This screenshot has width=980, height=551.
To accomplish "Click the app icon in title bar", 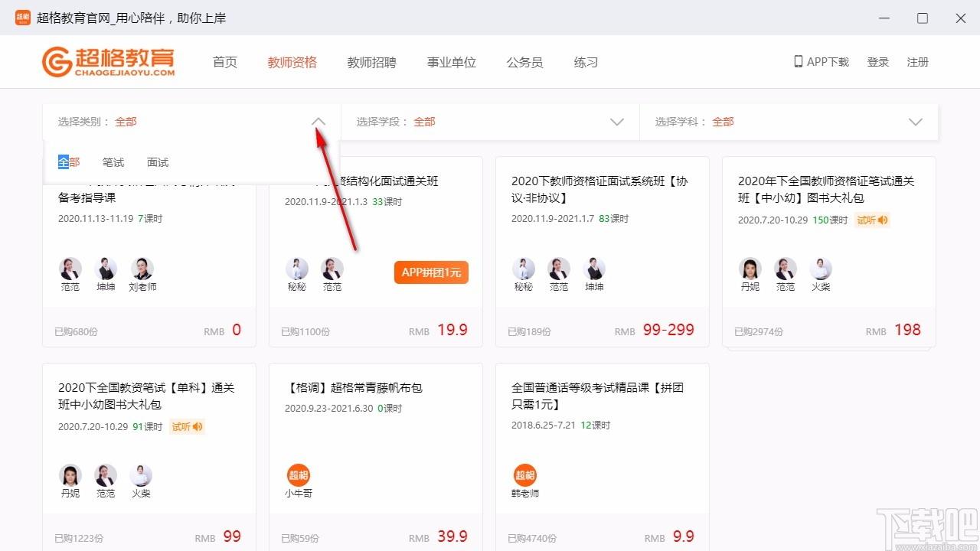I will click(x=23, y=18).
